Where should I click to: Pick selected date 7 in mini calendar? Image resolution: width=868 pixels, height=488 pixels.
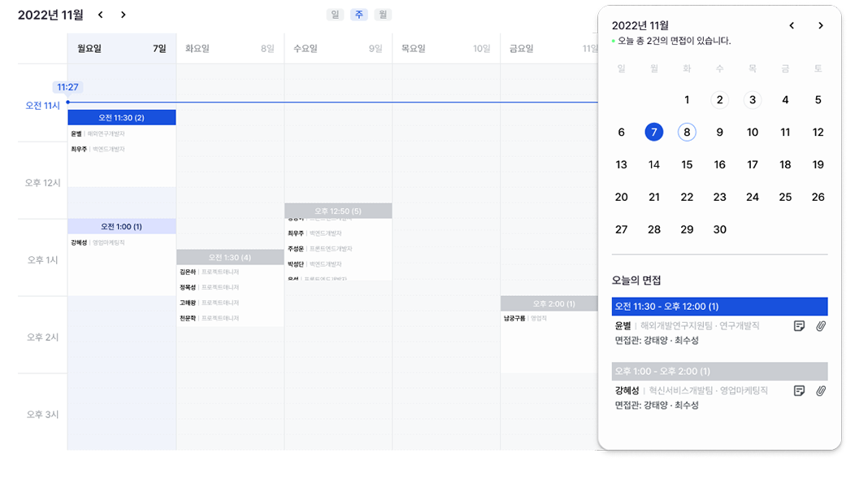(x=653, y=132)
